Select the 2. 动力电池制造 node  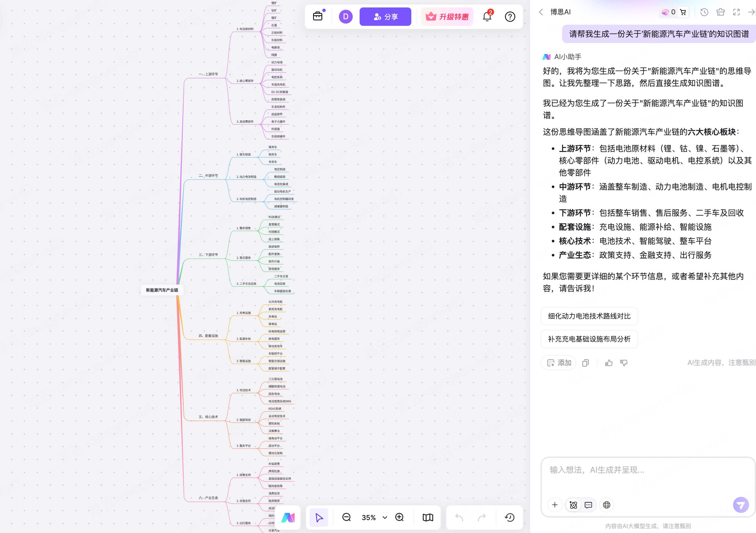pos(246,177)
